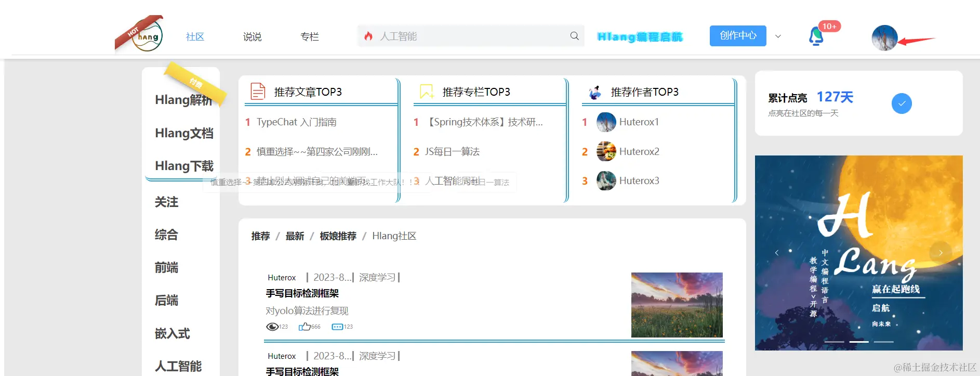
Task: Click 累计点亮 127天 text
Action: [811, 97]
